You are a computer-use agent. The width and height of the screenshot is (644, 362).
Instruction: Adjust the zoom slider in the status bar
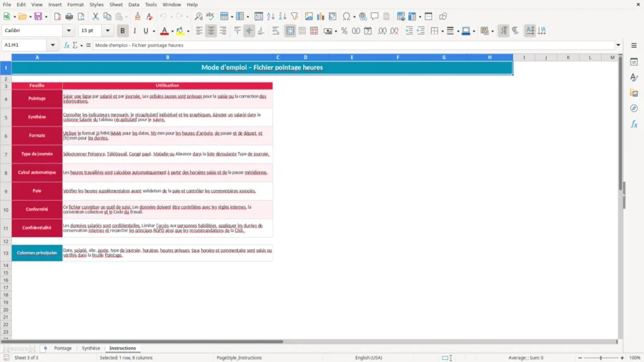(x=601, y=358)
